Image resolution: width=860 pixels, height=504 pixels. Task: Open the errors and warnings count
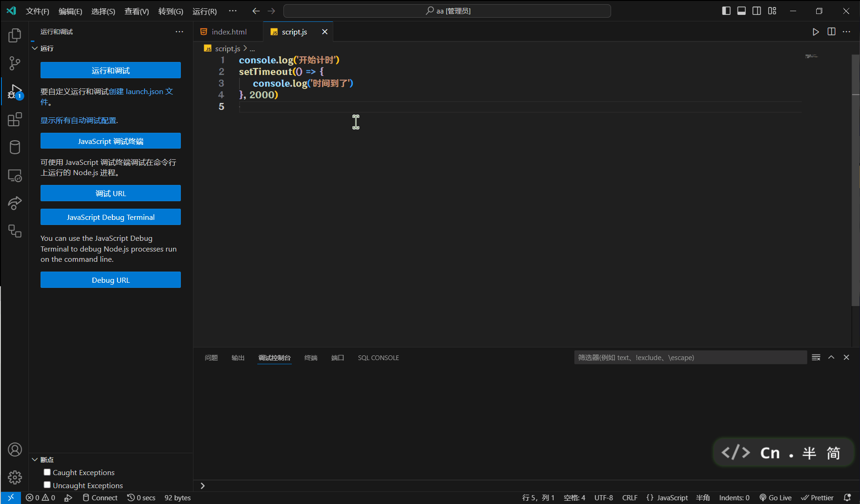point(41,497)
